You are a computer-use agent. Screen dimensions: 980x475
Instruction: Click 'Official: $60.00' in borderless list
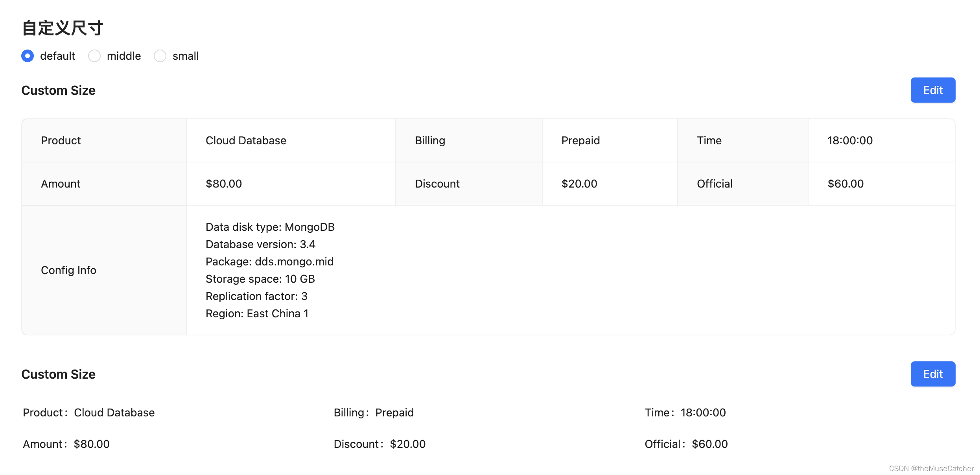pyautogui.click(x=687, y=444)
